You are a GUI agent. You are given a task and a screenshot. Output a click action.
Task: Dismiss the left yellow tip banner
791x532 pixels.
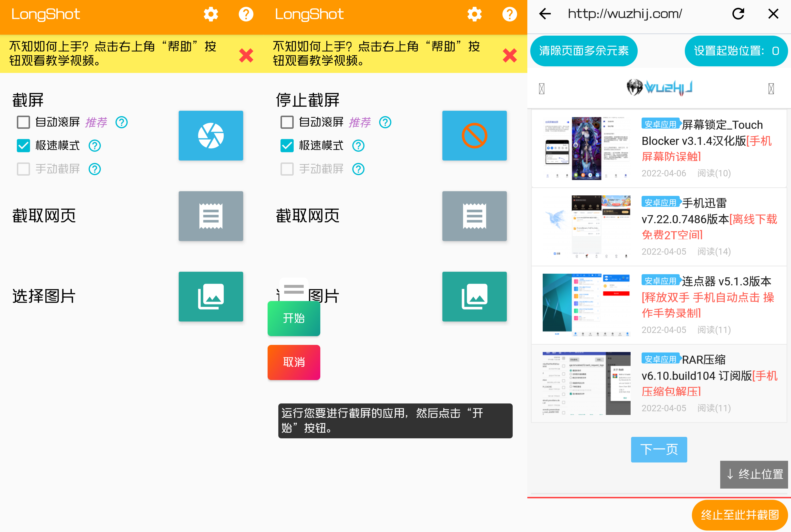246,55
